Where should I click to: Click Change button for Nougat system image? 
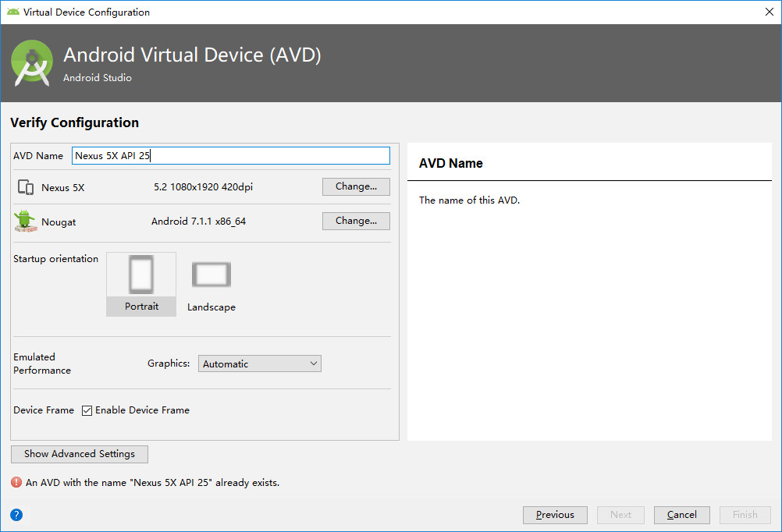click(x=356, y=221)
